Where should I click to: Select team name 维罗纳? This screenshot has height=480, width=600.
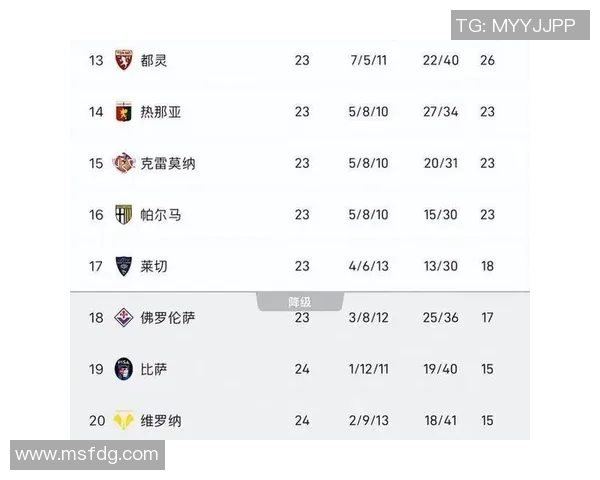161,421
